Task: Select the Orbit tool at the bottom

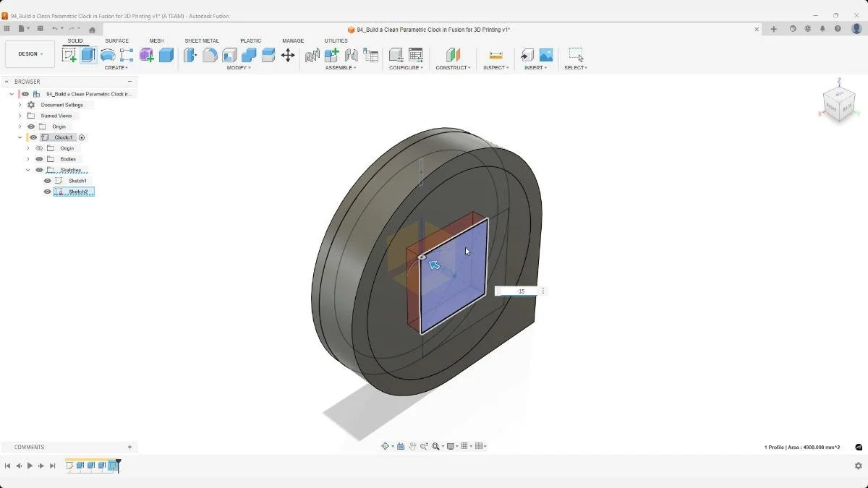Action: [385, 446]
